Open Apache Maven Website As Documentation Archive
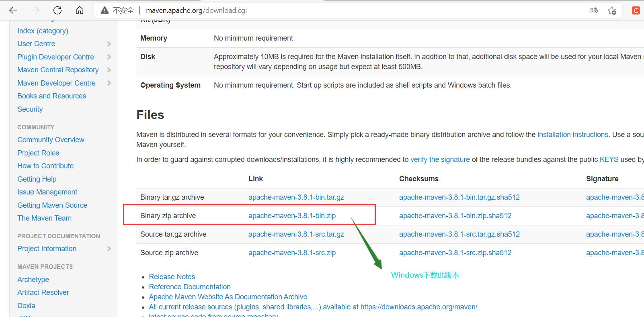The width and height of the screenshot is (644, 317). pyautogui.click(x=228, y=297)
